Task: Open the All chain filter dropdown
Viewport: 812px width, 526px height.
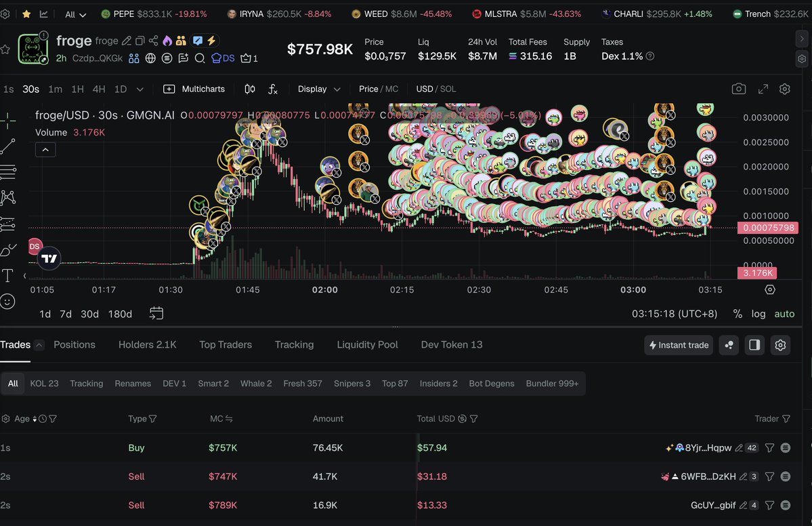Action: [x=76, y=14]
